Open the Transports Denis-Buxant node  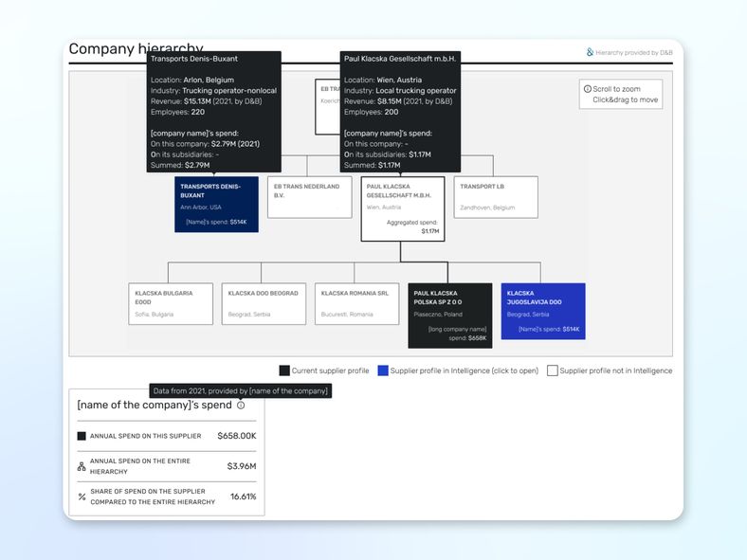217,205
